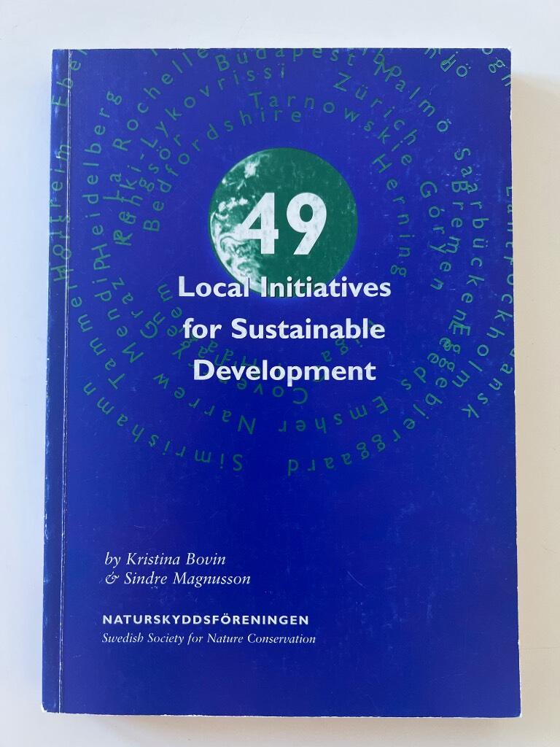Click the title line 'for Sustainable'
The width and height of the screenshot is (560, 747).
coord(284,330)
